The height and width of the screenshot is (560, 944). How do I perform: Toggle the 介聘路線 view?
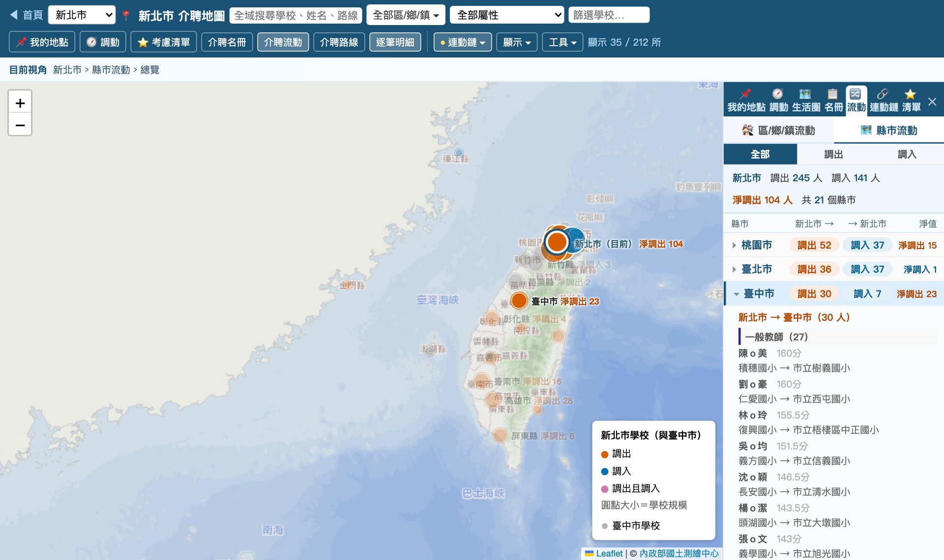pos(339,42)
